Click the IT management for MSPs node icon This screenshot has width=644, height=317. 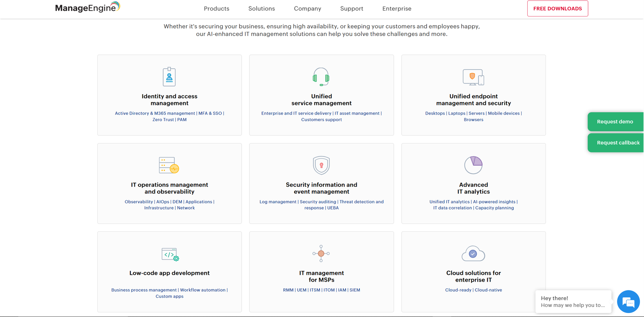pos(321,253)
